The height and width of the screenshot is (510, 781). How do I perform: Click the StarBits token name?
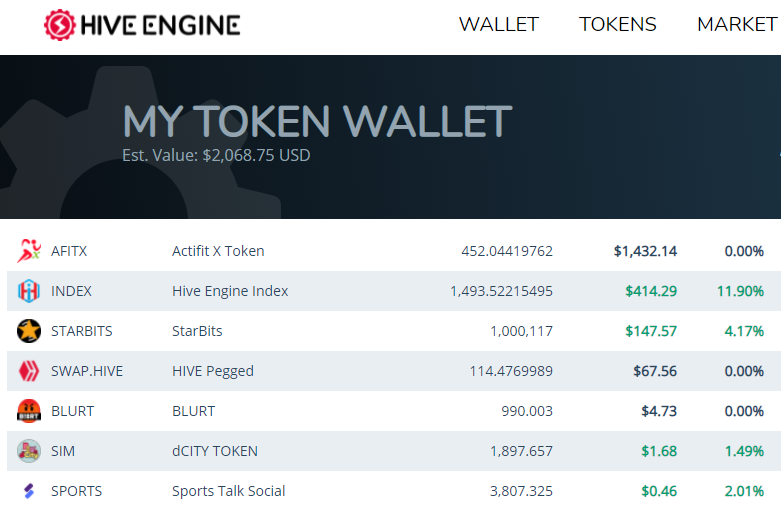pyautogui.click(x=197, y=331)
